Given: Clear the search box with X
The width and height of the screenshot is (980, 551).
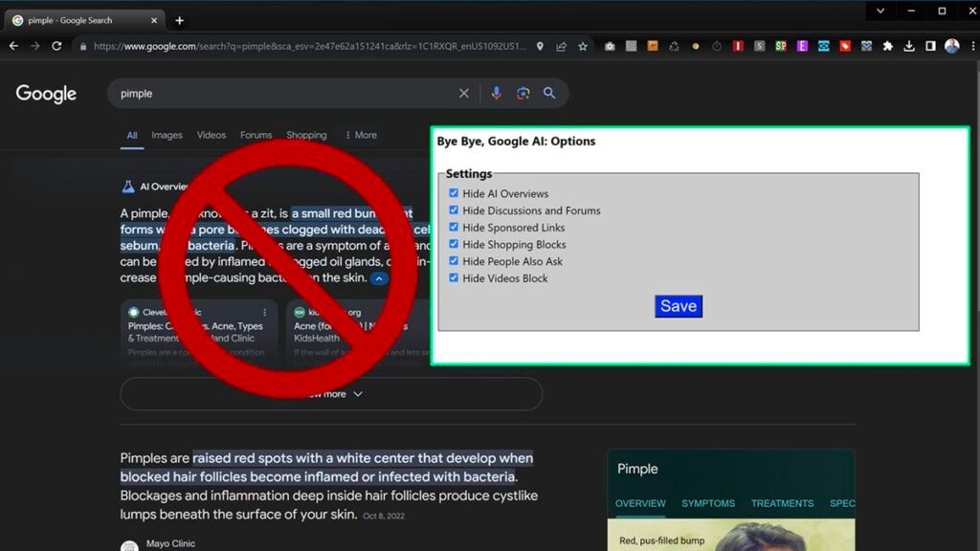Looking at the screenshot, I should [464, 94].
